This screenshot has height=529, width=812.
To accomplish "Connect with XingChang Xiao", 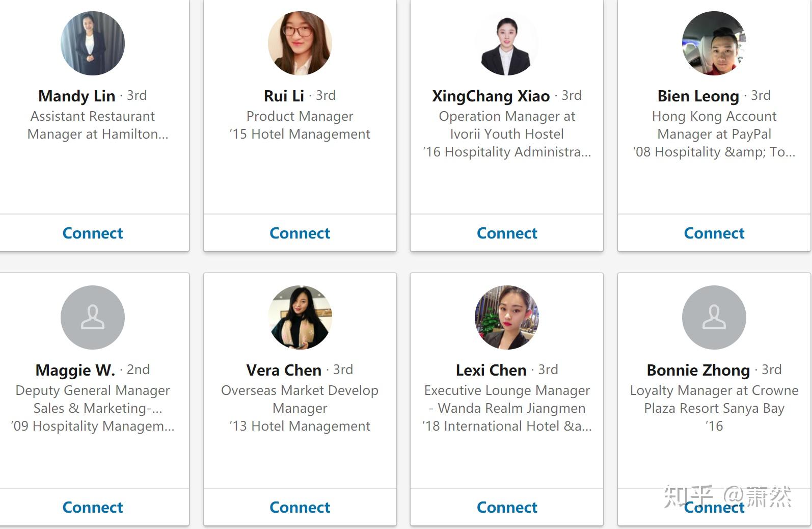I will [x=507, y=233].
